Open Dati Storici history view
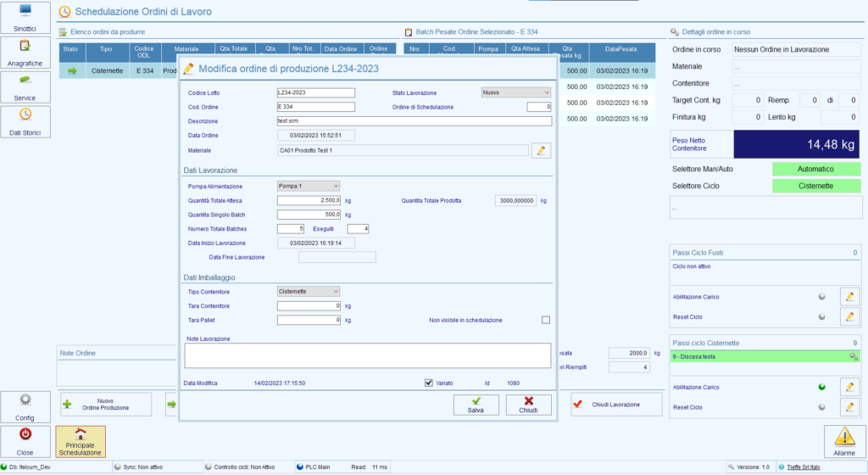The height and width of the screenshot is (475, 868). (x=25, y=121)
